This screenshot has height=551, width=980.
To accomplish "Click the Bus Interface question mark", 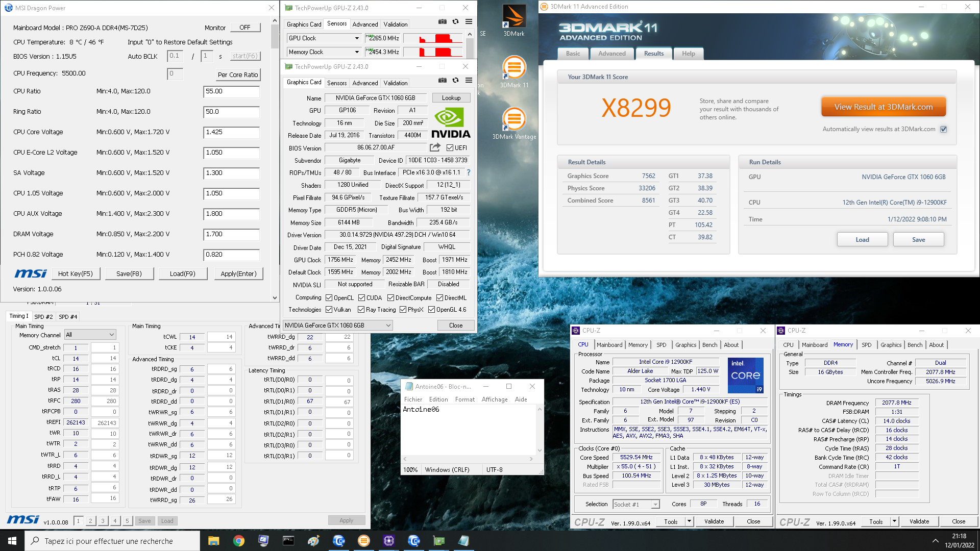I will click(x=469, y=172).
